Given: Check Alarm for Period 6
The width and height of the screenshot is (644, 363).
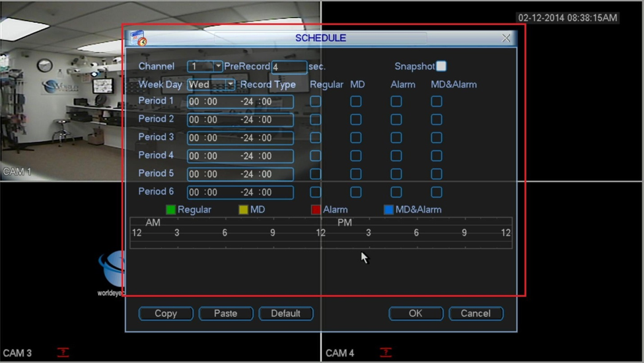Looking at the screenshot, I should pos(396,192).
